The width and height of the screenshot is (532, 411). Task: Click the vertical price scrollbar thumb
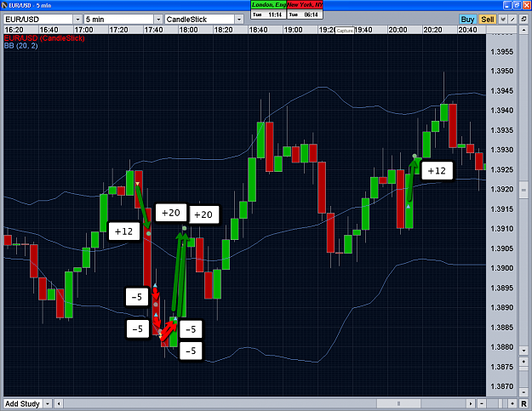(523, 190)
